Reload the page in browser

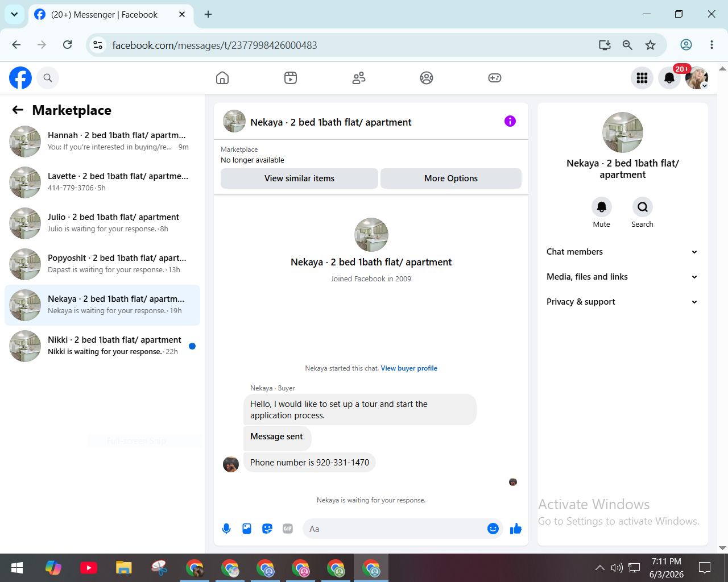[x=67, y=45]
